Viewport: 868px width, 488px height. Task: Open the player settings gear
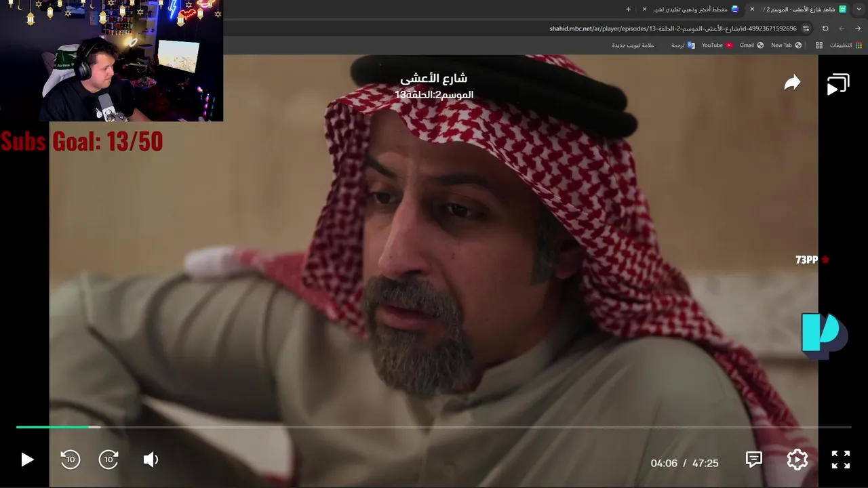click(797, 460)
